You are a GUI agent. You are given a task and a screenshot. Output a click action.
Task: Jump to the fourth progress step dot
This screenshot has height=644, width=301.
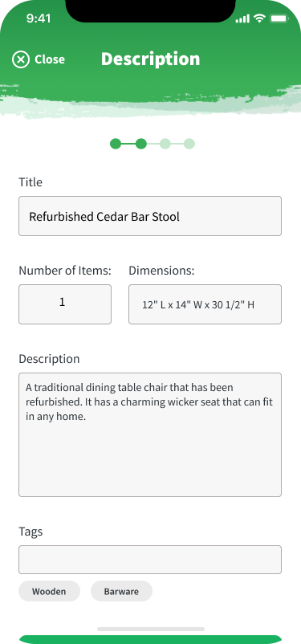click(x=189, y=144)
